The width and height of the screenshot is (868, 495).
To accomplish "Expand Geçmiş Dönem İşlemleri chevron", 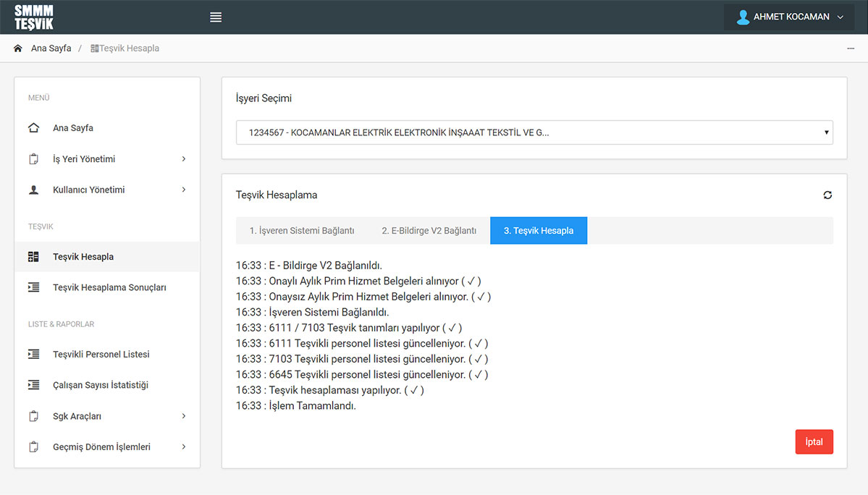I will (x=184, y=447).
